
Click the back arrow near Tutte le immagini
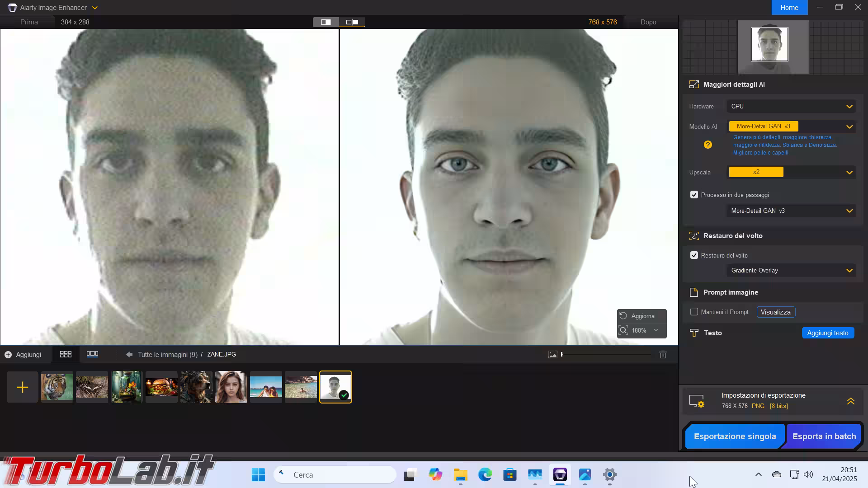pos(129,355)
